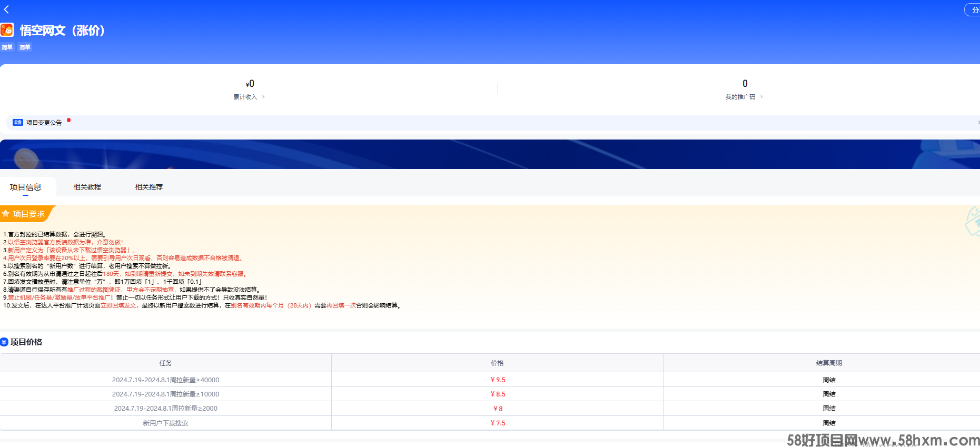Click the ¥8 price cell
Image resolution: width=980 pixels, height=447 pixels.
pos(498,409)
